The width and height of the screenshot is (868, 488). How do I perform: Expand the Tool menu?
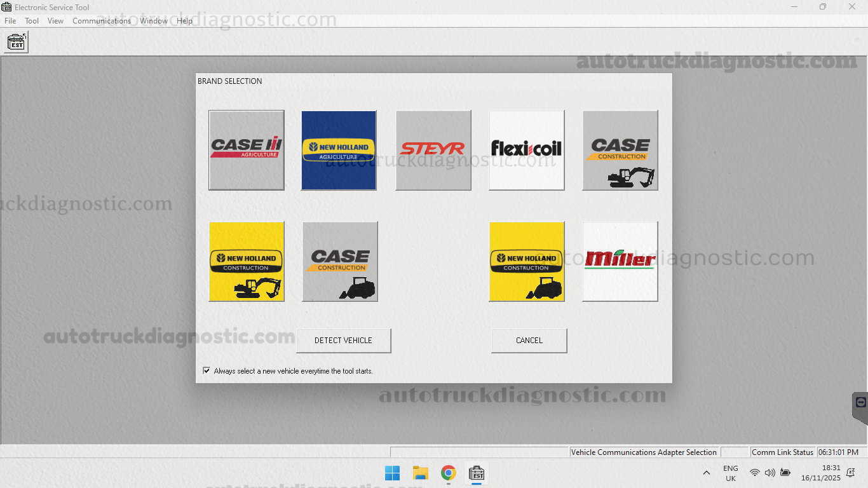(32, 21)
